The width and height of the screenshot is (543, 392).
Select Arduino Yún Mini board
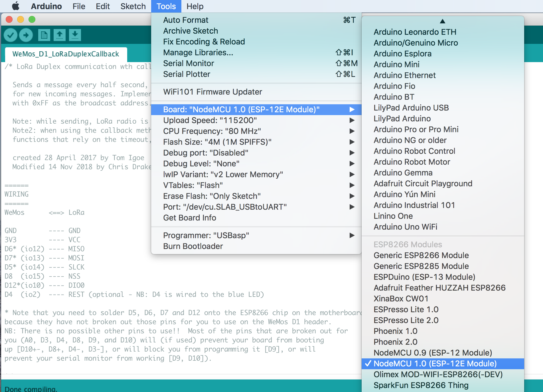(x=443, y=194)
